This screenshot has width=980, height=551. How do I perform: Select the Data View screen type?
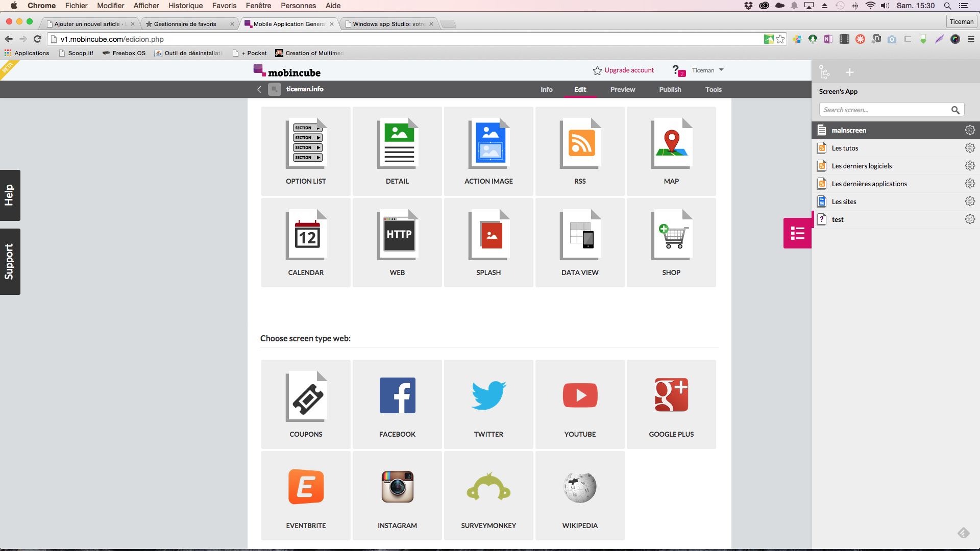[x=580, y=242]
